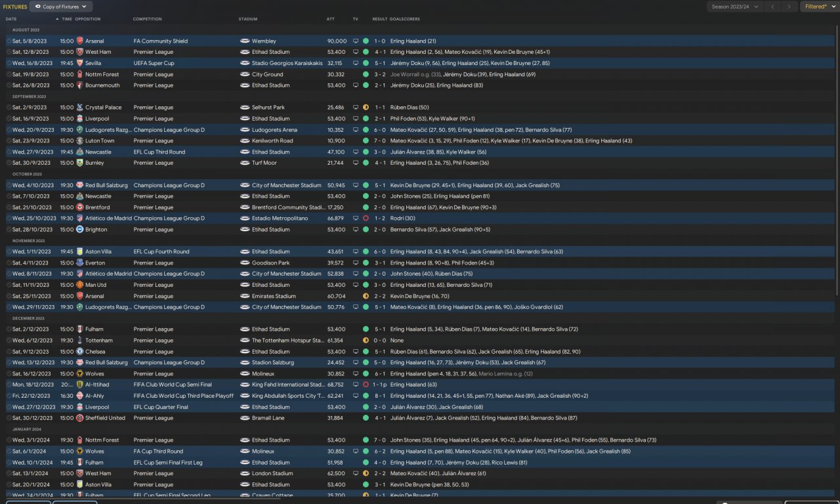Screen dimensions: 840x504
Task: Open the Filtered dropdown
Action: (x=820, y=7)
